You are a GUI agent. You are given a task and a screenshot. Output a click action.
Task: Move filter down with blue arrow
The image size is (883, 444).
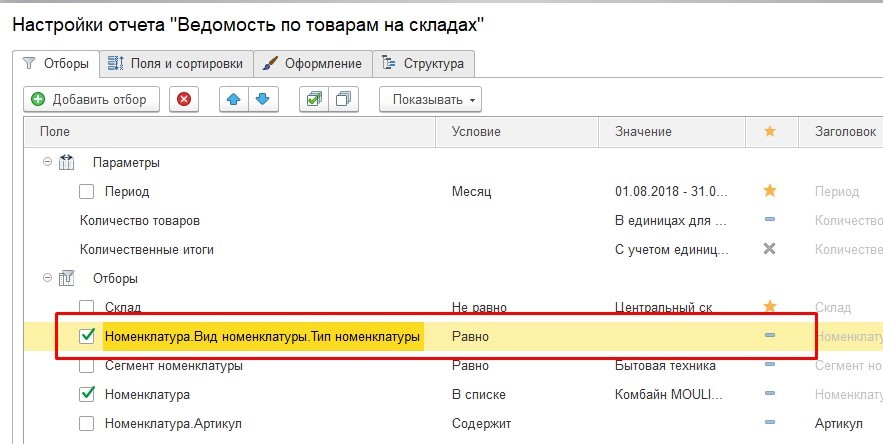pos(262,99)
